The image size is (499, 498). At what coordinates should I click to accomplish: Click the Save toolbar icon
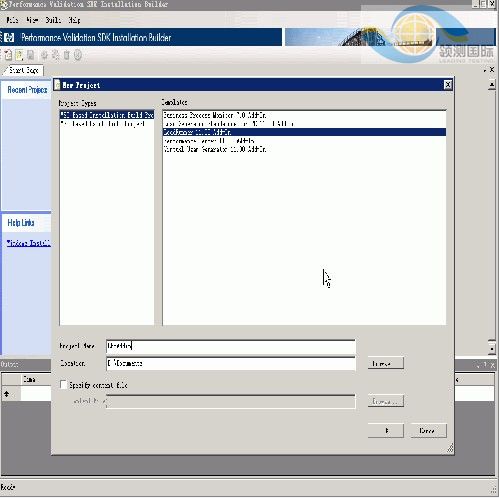tap(30, 55)
